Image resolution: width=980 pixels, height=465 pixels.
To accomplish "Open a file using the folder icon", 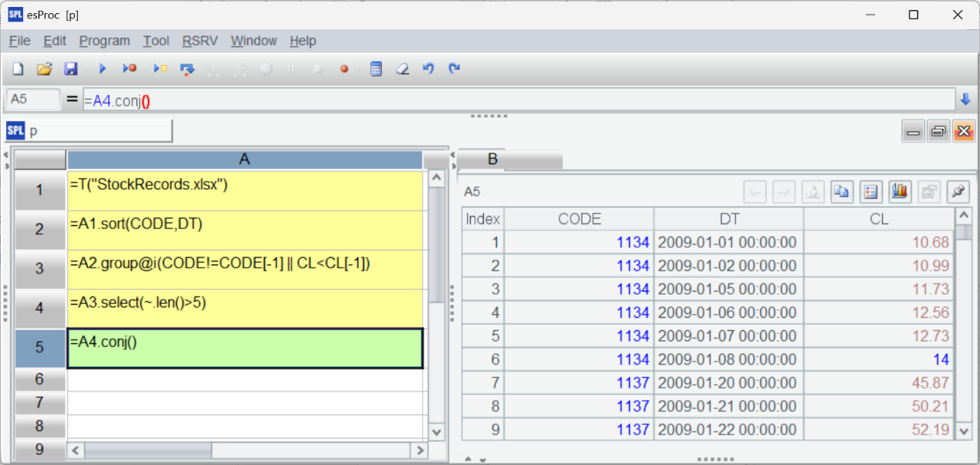I will (44, 69).
